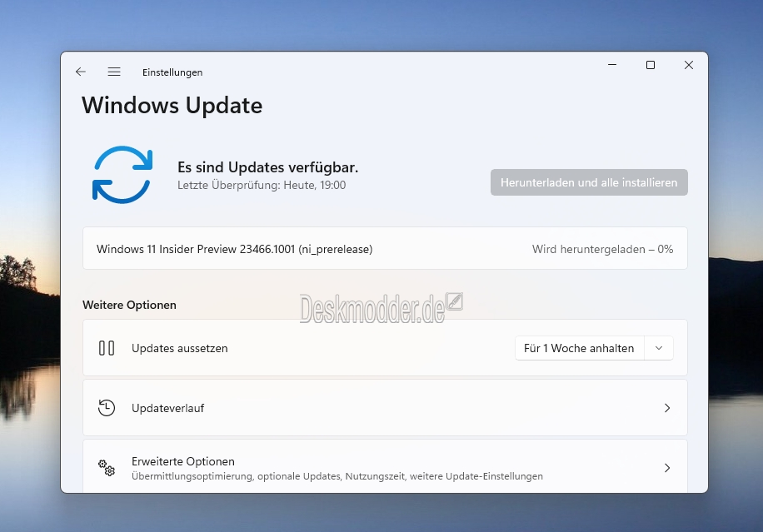Click the Wird heruntergeladen 0% status

(x=602, y=249)
